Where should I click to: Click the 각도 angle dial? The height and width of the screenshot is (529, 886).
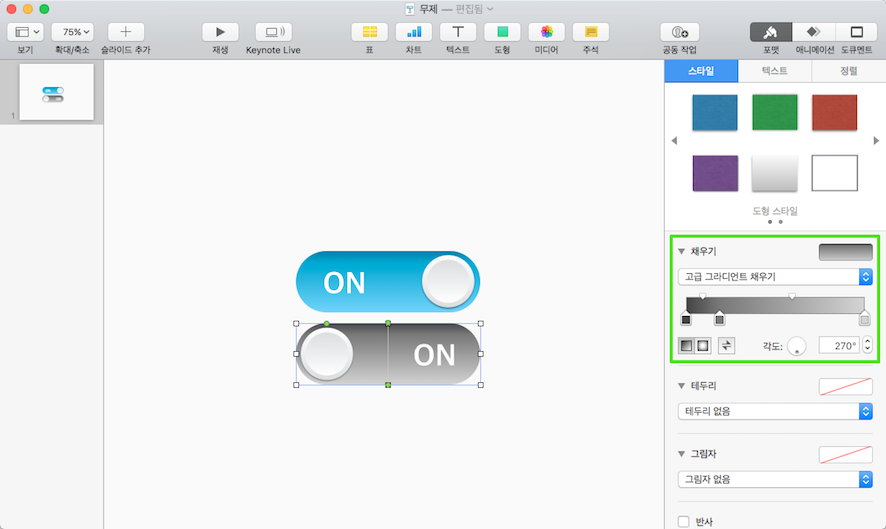point(797,346)
